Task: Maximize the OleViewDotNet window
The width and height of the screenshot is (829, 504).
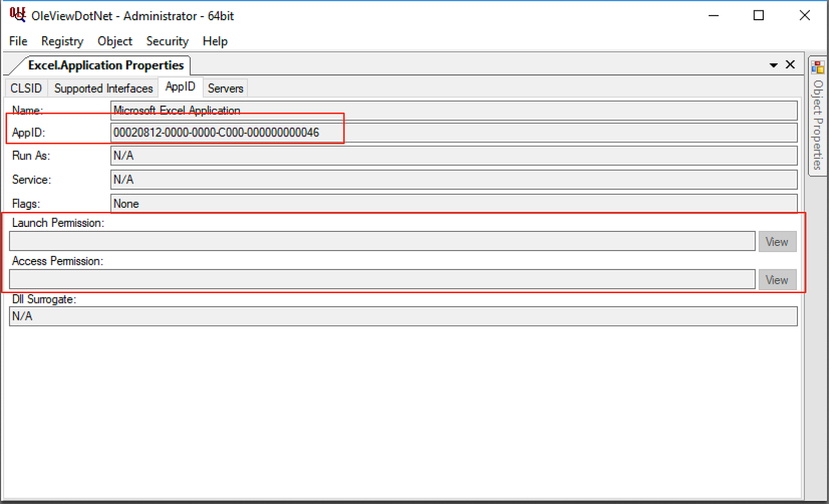Action: 759,16
